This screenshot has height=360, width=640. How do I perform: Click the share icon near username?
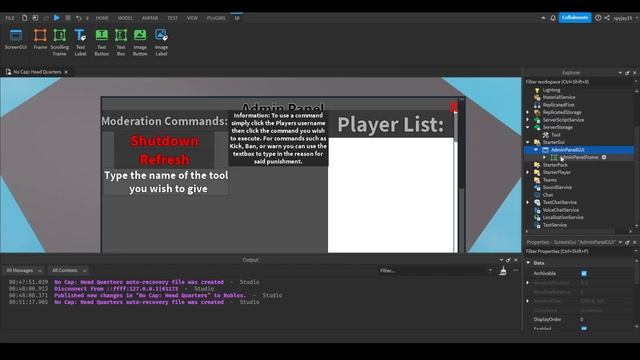pos(607,18)
